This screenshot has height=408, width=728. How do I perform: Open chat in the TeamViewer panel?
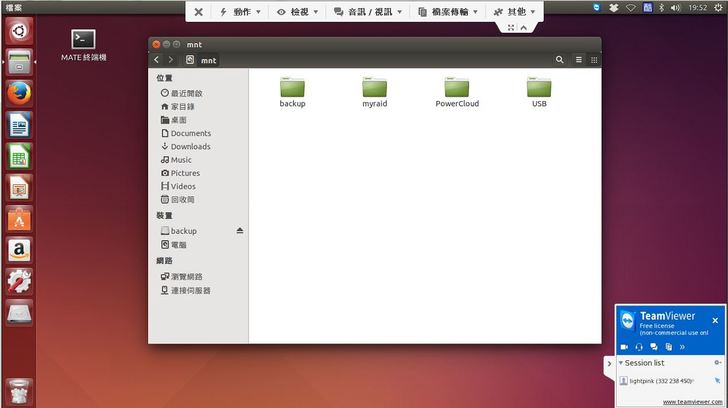(x=654, y=347)
